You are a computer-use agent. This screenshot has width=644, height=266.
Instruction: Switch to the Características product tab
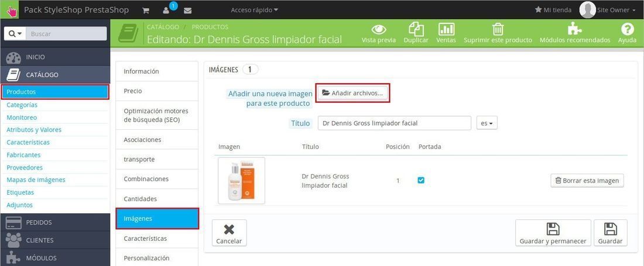157,239
